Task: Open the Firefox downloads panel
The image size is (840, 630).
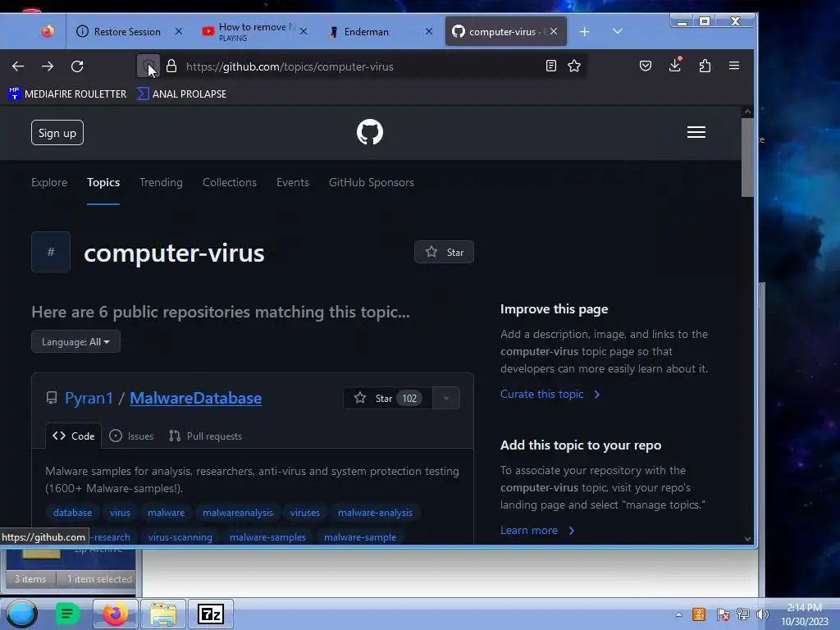Action: tap(675, 66)
